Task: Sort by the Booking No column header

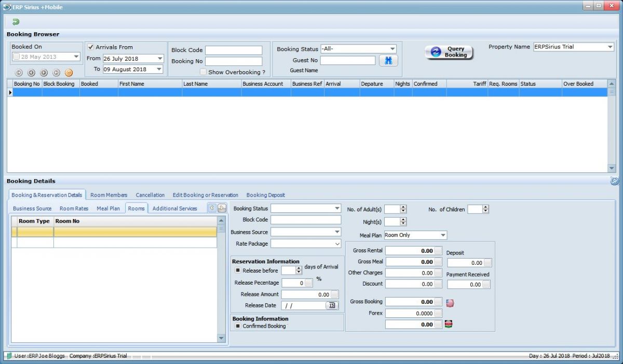Action: (x=27, y=84)
